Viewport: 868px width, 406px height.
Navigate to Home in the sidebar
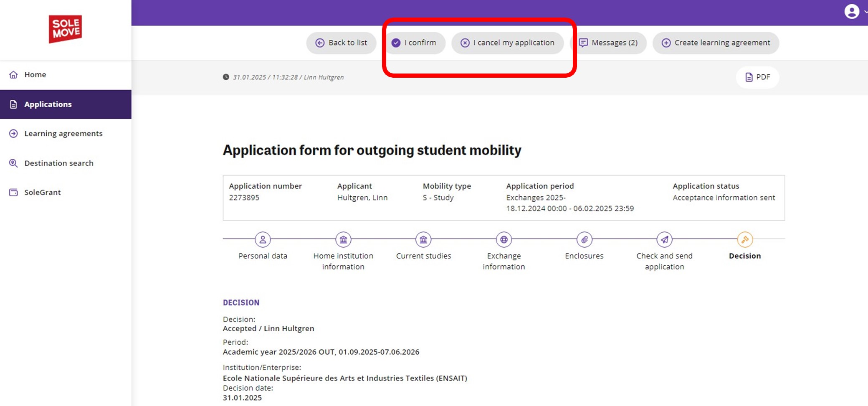point(35,75)
